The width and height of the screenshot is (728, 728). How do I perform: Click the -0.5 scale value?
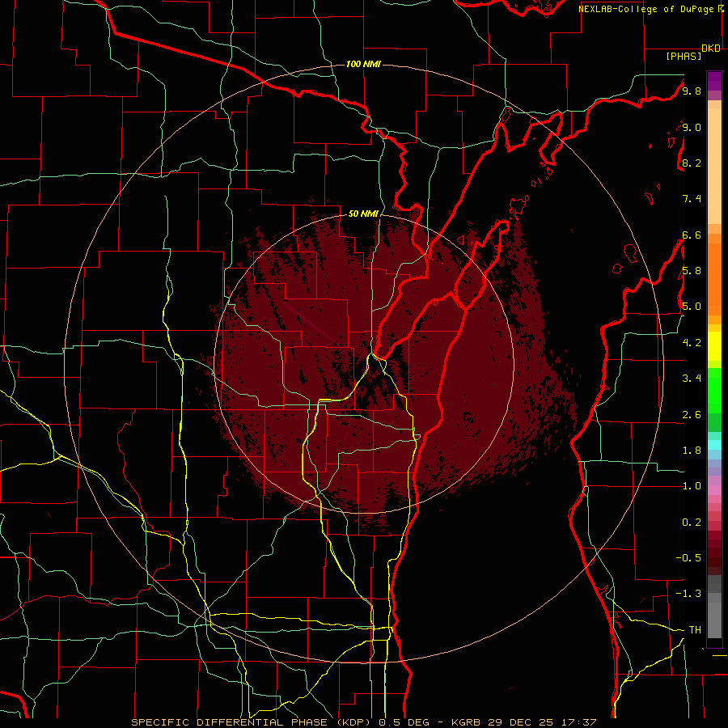(688, 557)
